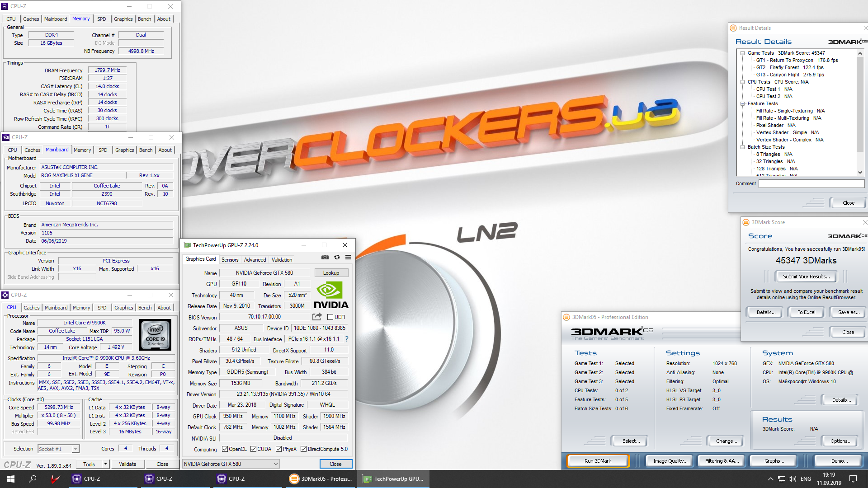868x488 pixels.
Task: Click the GPU-Z refresh icon
Action: tap(337, 258)
